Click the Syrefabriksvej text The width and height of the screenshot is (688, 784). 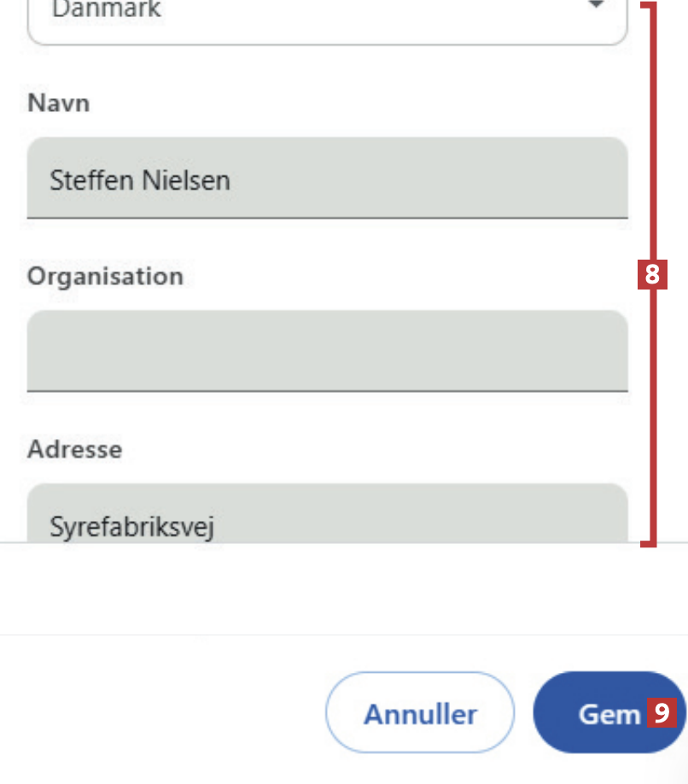tap(131, 526)
